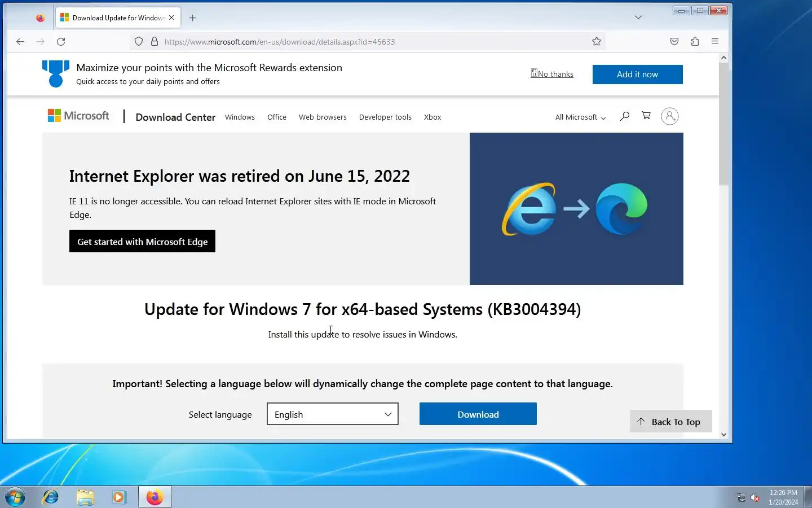Click the KB3004394 update heading text

[x=363, y=309]
